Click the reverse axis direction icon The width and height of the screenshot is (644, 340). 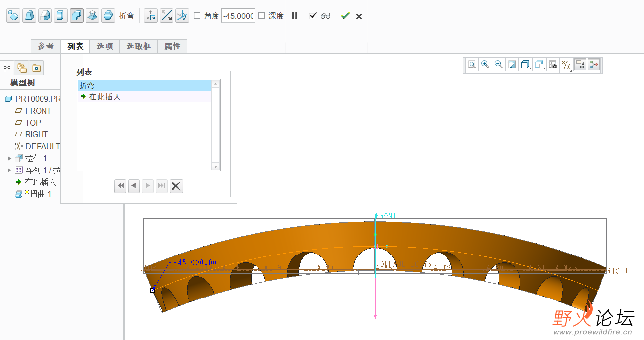[167, 16]
